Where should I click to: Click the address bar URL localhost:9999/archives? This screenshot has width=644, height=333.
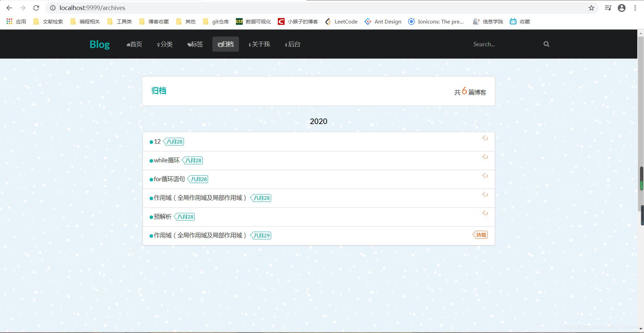pos(92,8)
